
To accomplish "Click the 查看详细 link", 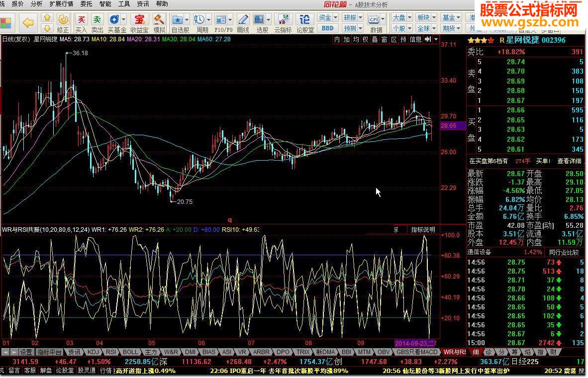I will coord(569,161).
